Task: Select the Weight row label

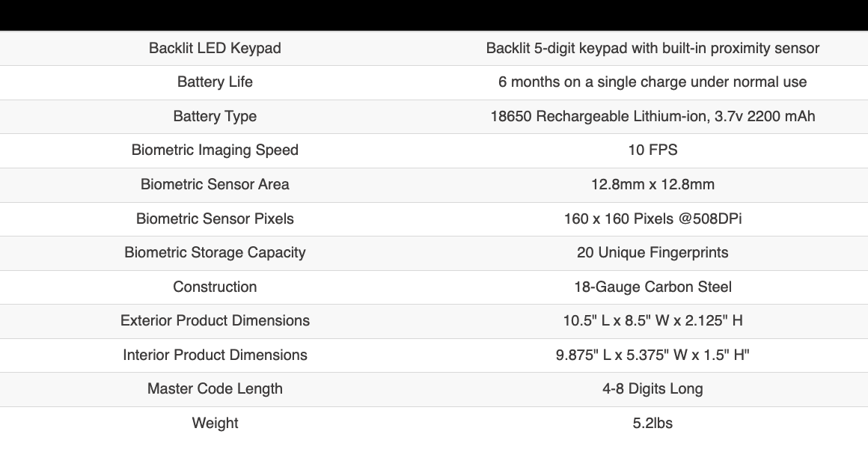Action: pyautogui.click(x=215, y=423)
